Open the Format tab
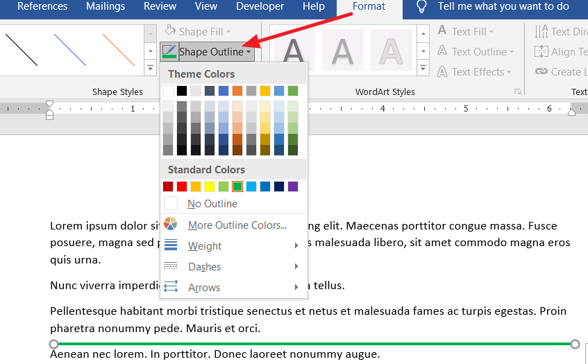The image size is (588, 364). (369, 6)
